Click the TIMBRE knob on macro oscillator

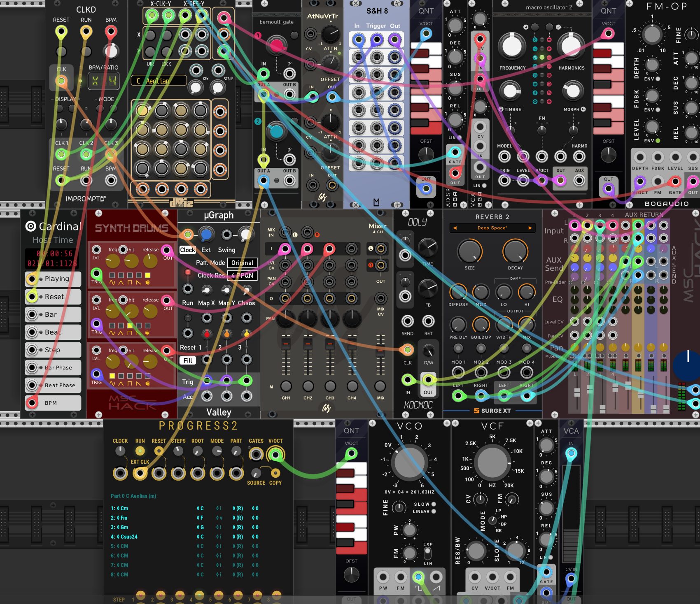510,91
